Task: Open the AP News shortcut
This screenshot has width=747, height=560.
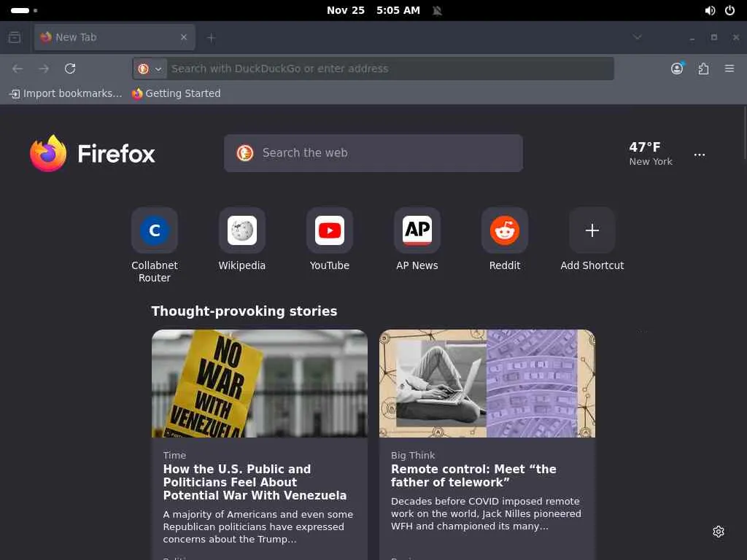Action: (x=417, y=239)
